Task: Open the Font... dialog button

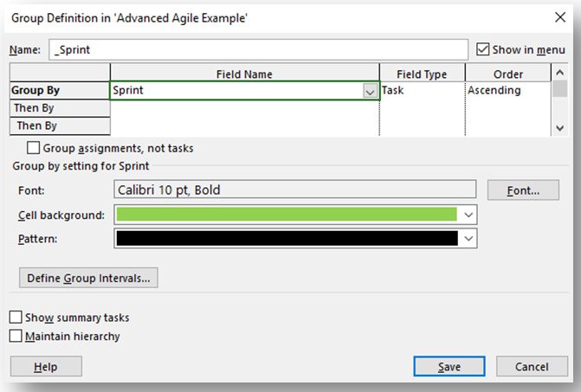Action: pos(523,190)
